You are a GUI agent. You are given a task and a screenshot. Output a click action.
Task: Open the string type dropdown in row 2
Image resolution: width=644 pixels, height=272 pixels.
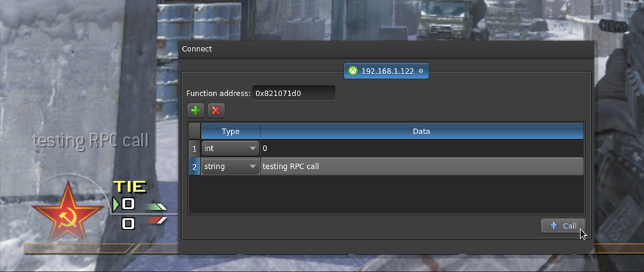(230, 166)
